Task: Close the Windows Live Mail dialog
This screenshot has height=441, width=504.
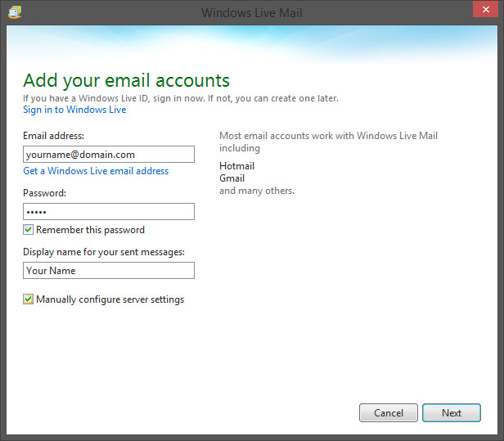Action: 485,9
